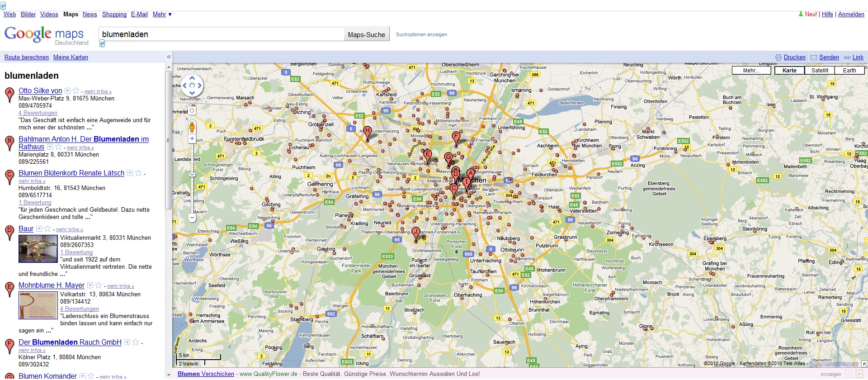Open Meine Karten link
The height and width of the screenshot is (380, 868).
(71, 57)
